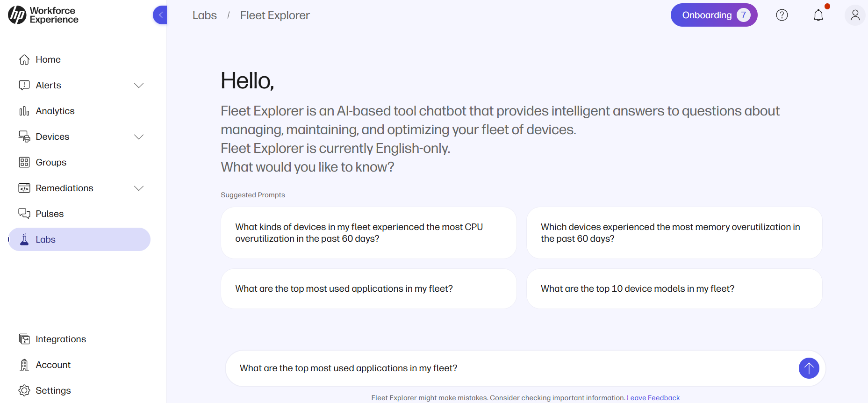Expand the Remediations section
Image resolution: width=868 pixels, height=403 pixels.
(x=139, y=188)
